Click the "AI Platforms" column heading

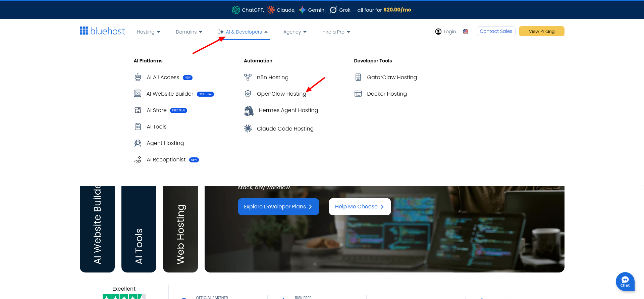pyautogui.click(x=148, y=61)
